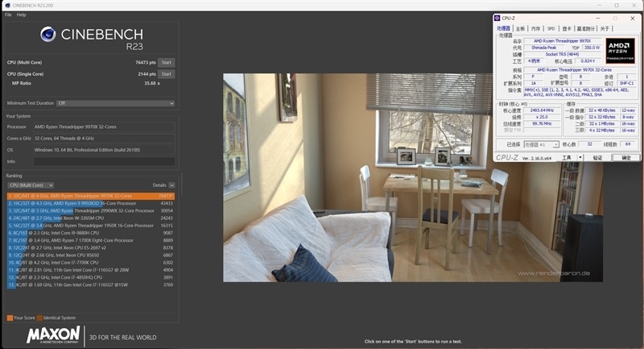This screenshot has height=349, width=644.
Task: Switch to the SPD tab in CPU-Z
Action: [551, 28]
